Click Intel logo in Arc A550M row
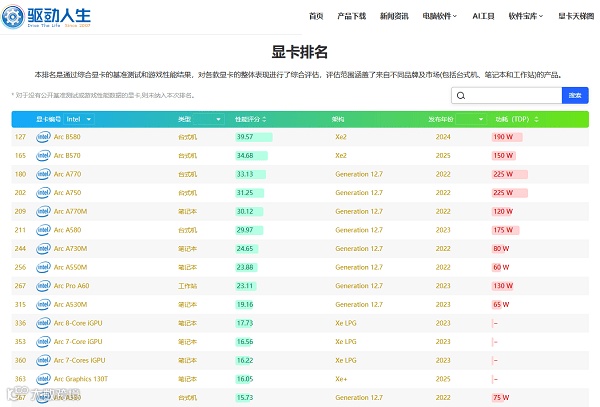The height and width of the screenshot is (407, 600). [43, 267]
